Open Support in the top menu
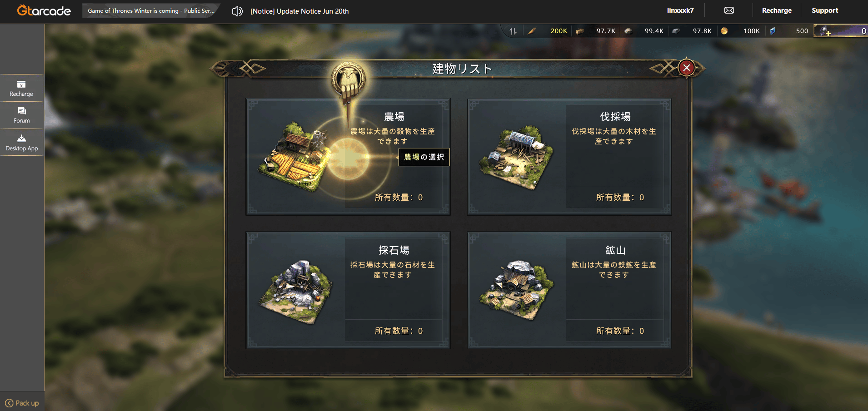 (x=825, y=10)
